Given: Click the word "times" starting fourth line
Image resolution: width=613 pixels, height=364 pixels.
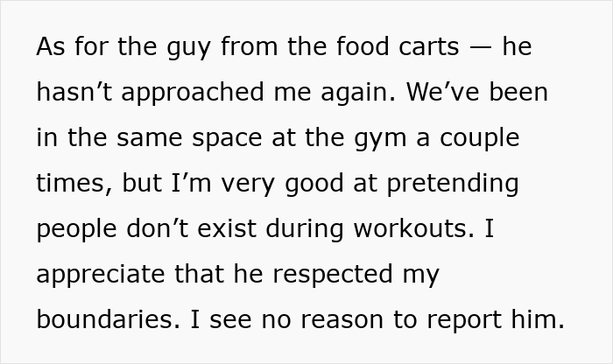Looking at the screenshot, I should (73, 183).
